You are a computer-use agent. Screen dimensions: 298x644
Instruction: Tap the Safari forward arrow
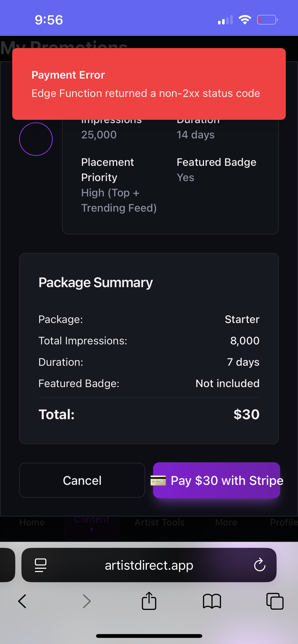coord(87,601)
